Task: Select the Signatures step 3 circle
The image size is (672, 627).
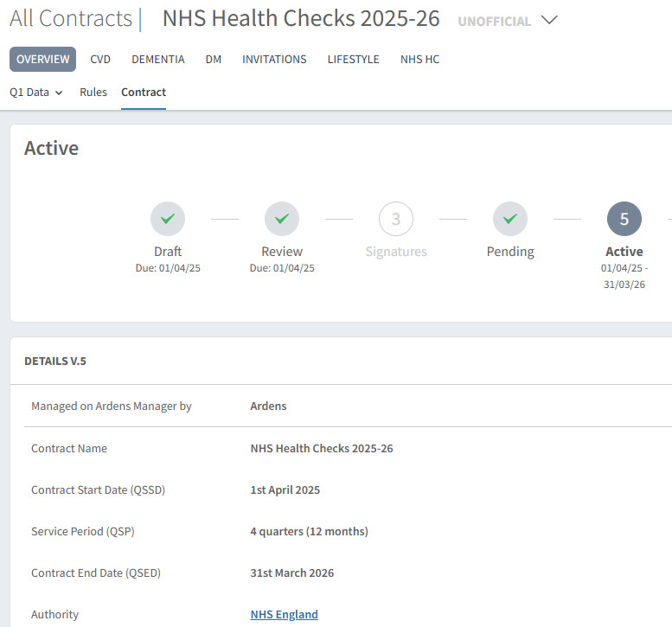Action: click(396, 219)
